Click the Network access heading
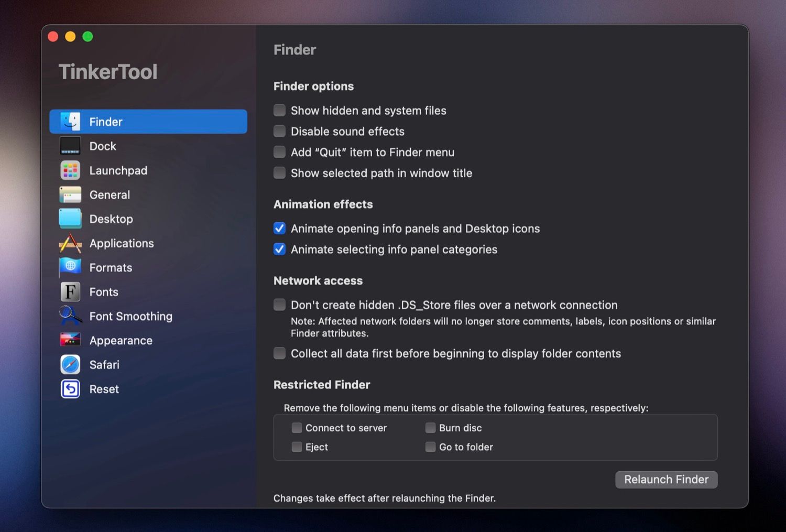Viewport: 786px width, 532px height. [x=318, y=281]
